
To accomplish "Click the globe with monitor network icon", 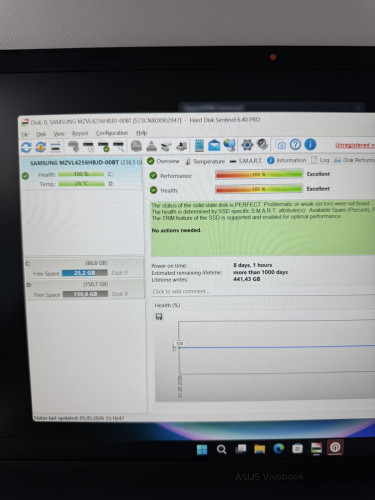I will coord(229,145).
